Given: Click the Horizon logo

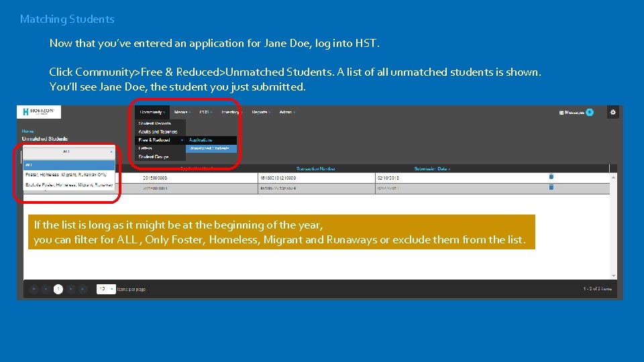Looking at the screenshot, I should [39, 112].
